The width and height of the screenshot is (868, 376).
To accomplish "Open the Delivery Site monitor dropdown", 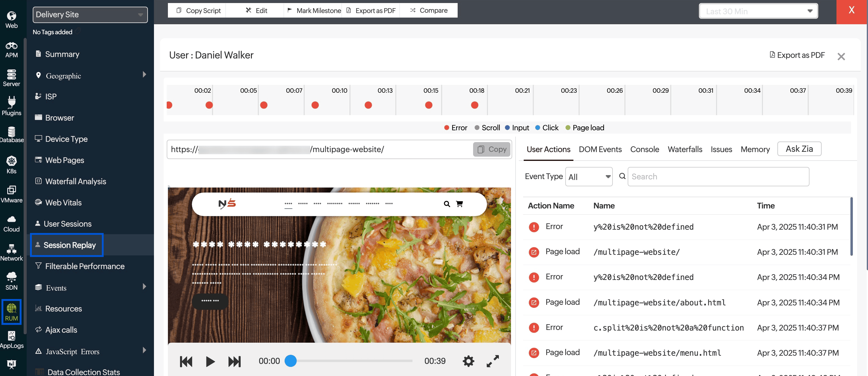I will [90, 15].
